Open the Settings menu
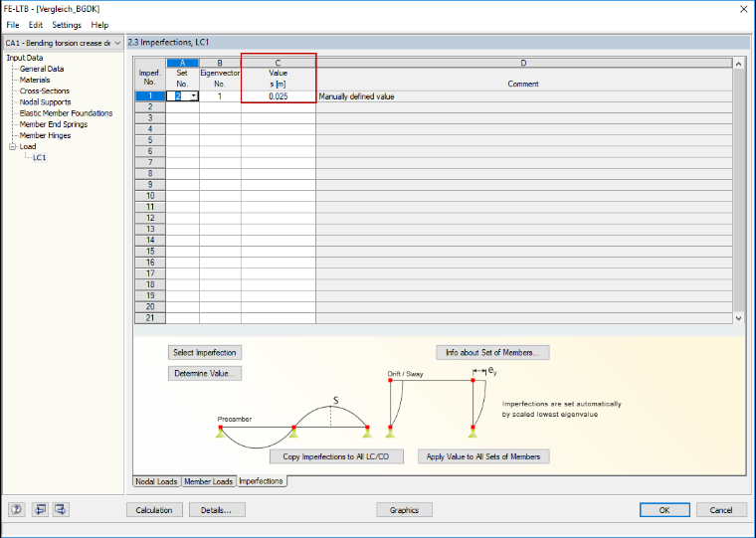The height and width of the screenshot is (538, 756). tap(67, 25)
